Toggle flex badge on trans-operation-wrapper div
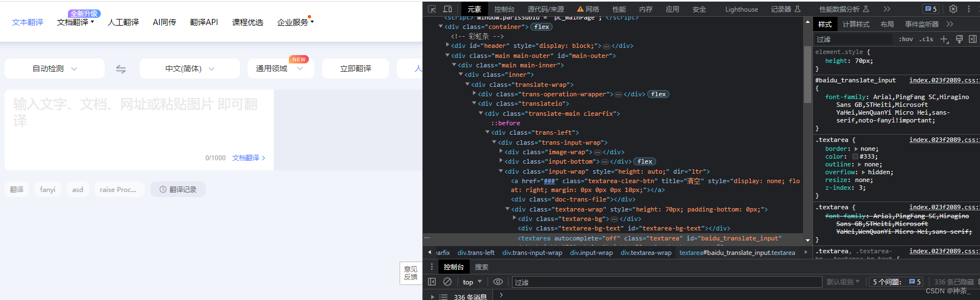Image resolution: width=980 pixels, height=300 pixels. [658, 94]
